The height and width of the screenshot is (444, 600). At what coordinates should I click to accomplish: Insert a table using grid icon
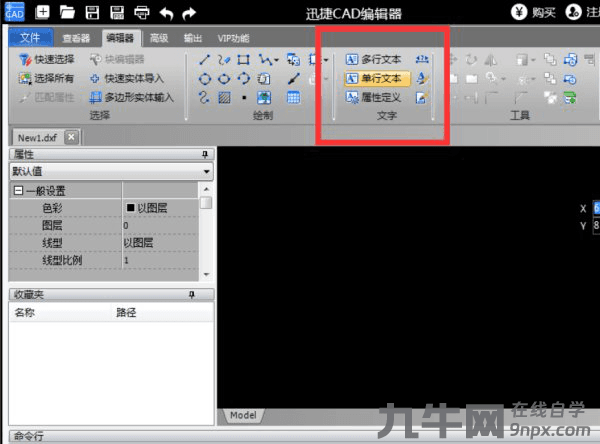pyautogui.click(x=293, y=98)
